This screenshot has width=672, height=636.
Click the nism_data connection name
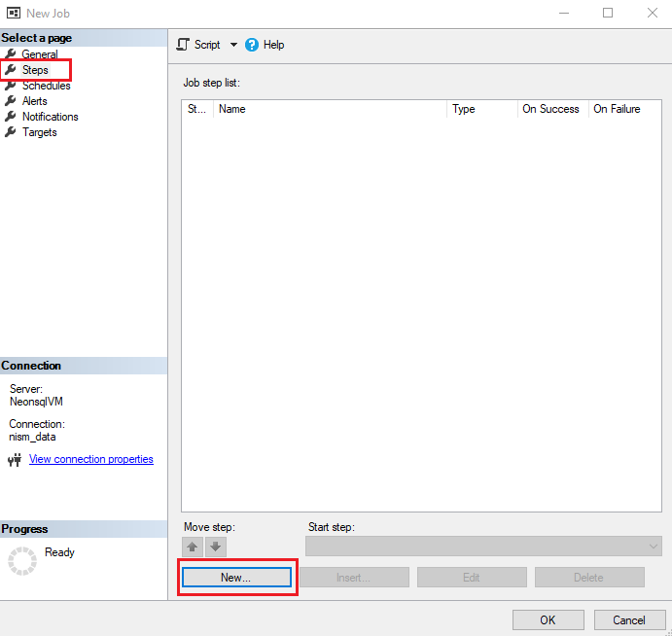point(32,437)
